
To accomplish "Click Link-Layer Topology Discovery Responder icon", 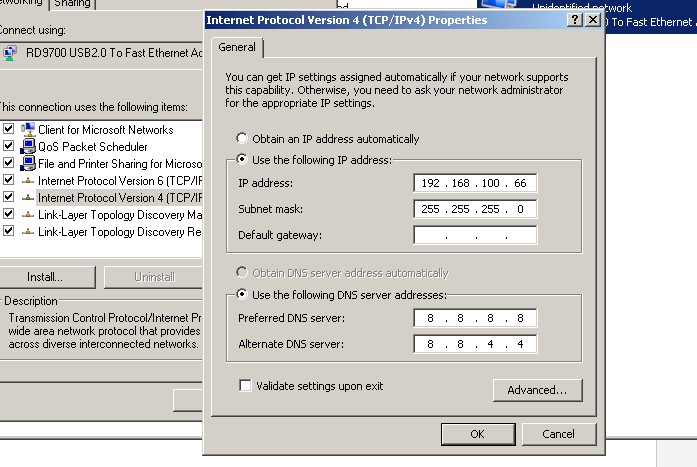I will click(28, 232).
